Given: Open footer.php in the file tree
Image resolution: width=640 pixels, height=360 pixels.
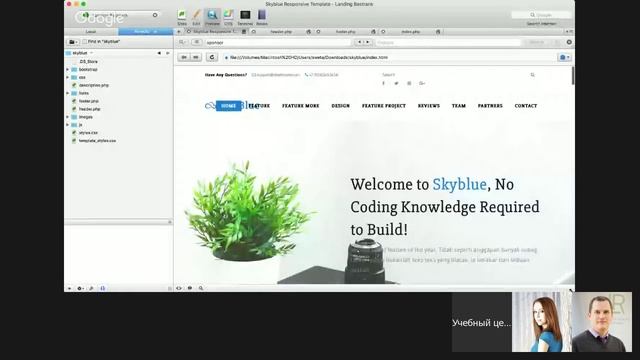Looking at the screenshot, I should tap(89, 101).
